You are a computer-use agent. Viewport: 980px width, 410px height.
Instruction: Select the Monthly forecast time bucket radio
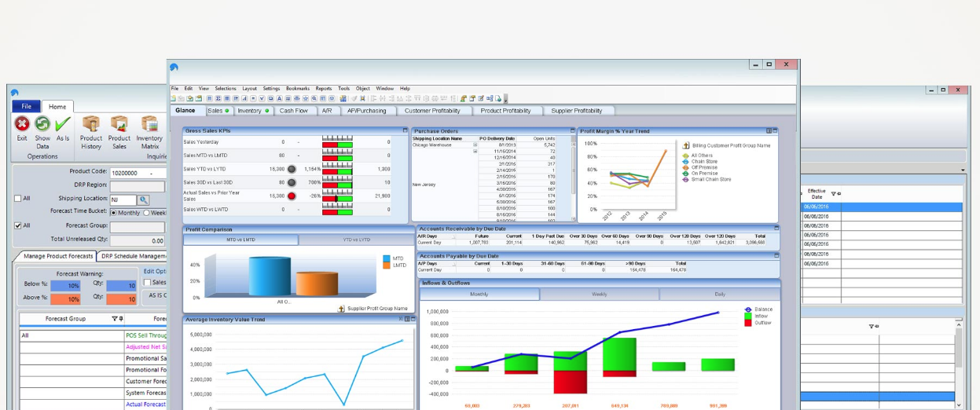(x=114, y=213)
